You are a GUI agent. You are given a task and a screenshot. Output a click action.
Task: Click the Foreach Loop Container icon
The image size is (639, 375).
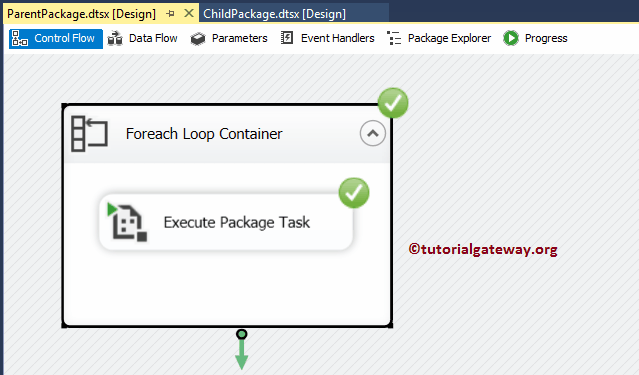click(x=90, y=134)
